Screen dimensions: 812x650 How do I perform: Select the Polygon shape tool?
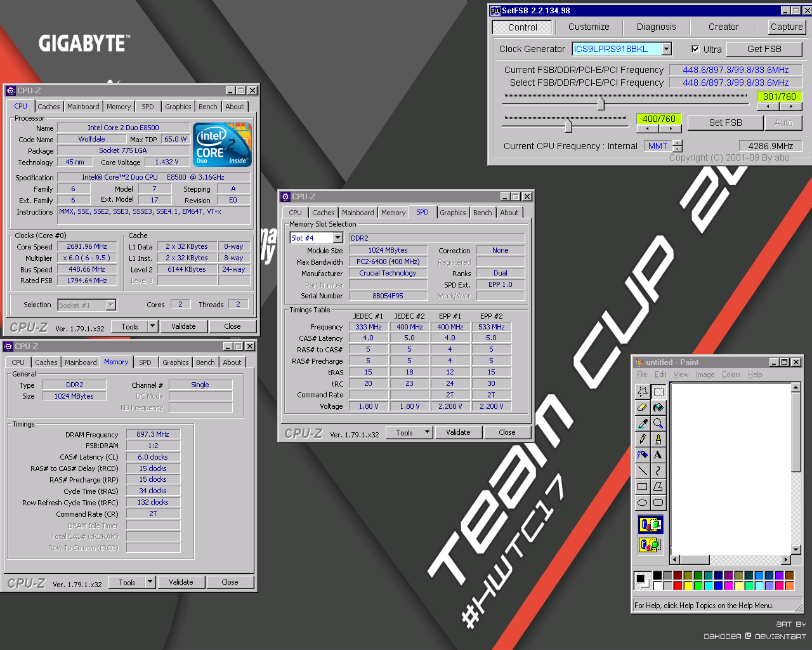point(658,487)
